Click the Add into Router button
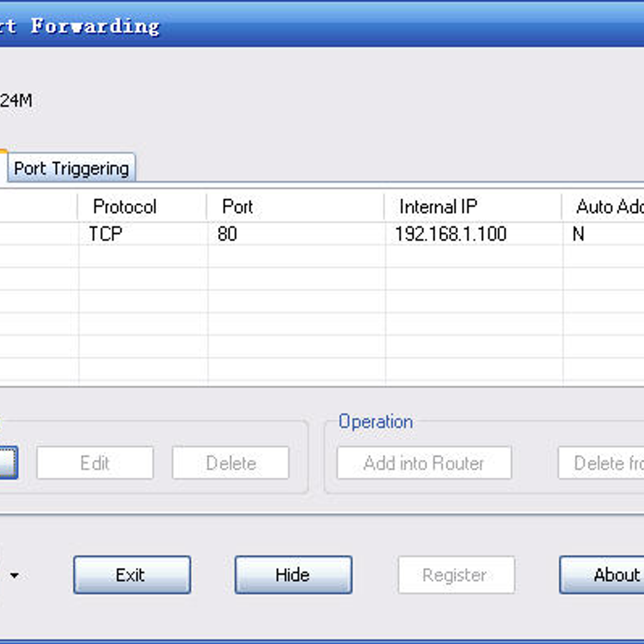This screenshot has width=644, height=644. 424,463
